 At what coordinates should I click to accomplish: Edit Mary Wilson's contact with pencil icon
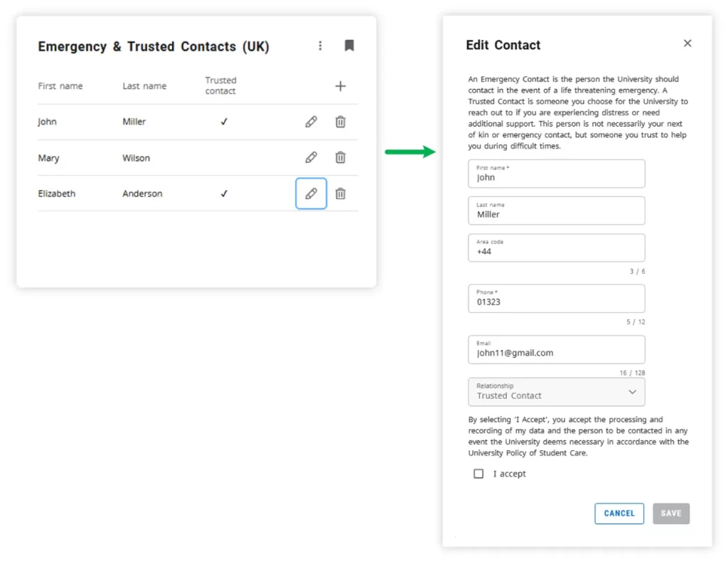coord(311,158)
